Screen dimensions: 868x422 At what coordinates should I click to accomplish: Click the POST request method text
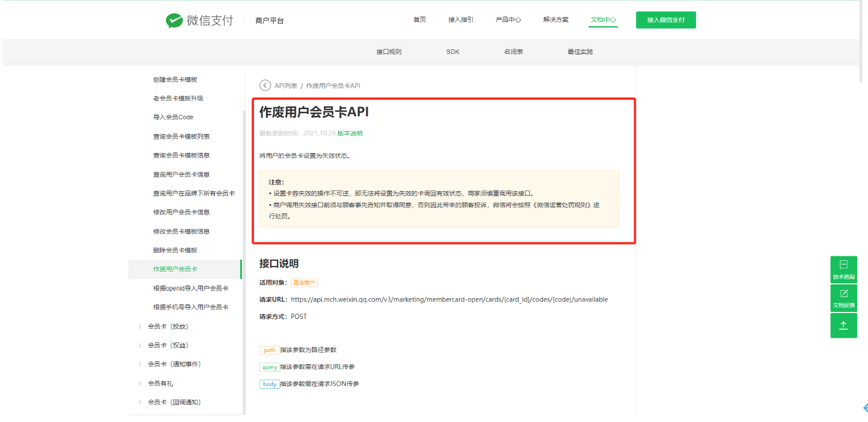[299, 316]
